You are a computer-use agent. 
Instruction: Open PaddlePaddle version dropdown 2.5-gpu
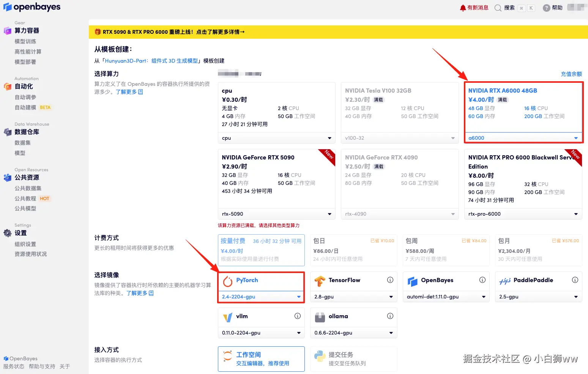click(x=539, y=297)
